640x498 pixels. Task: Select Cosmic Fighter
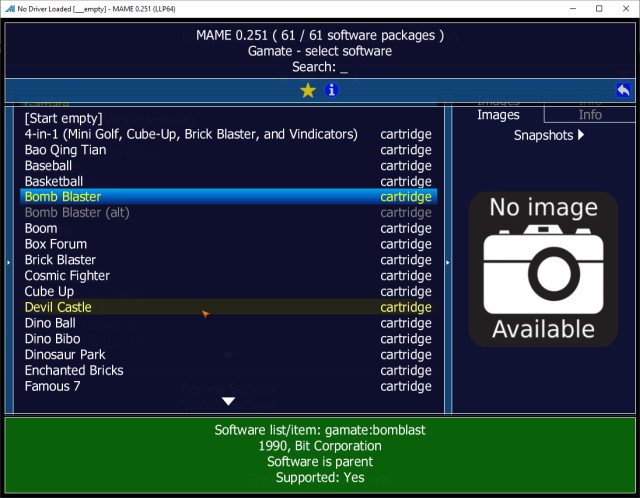point(229,276)
